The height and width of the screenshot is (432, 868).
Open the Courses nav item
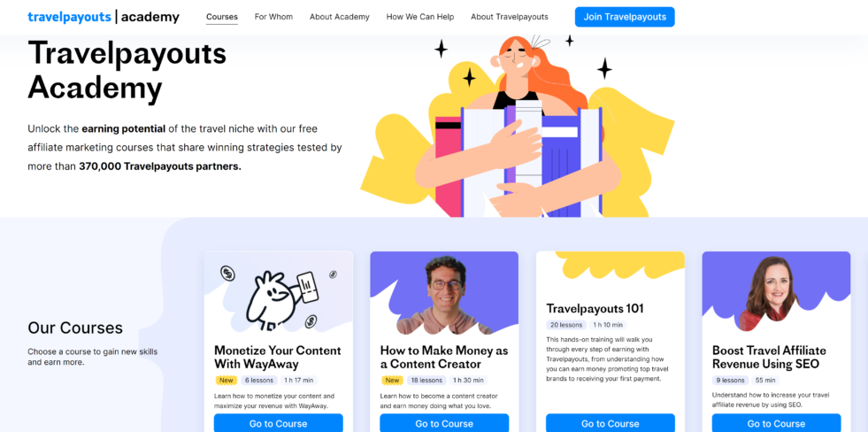click(x=222, y=17)
